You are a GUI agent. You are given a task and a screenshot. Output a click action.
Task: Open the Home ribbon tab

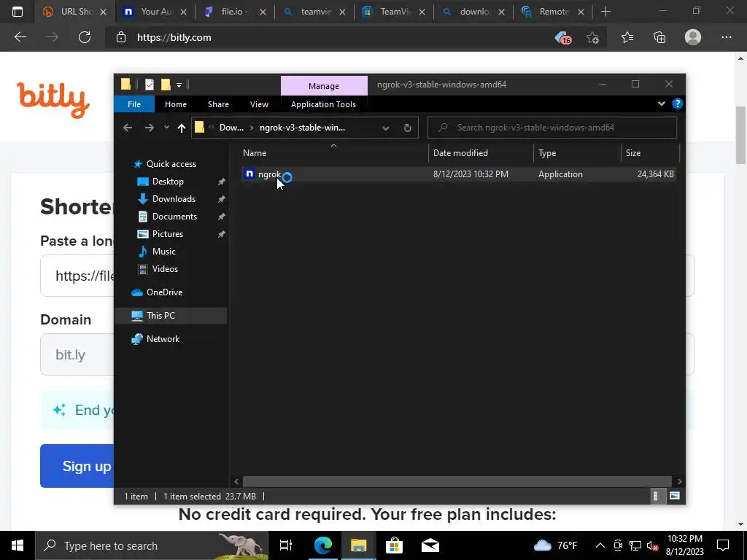pos(175,104)
